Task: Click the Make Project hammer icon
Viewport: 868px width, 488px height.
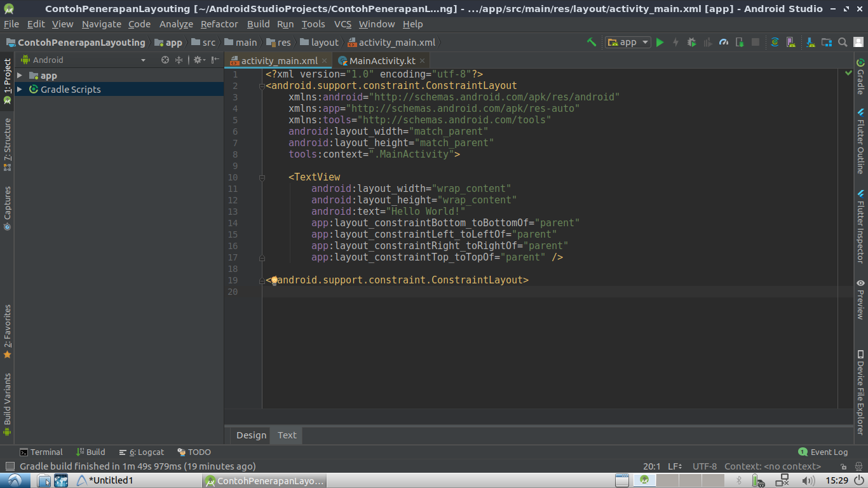Action: (592, 43)
